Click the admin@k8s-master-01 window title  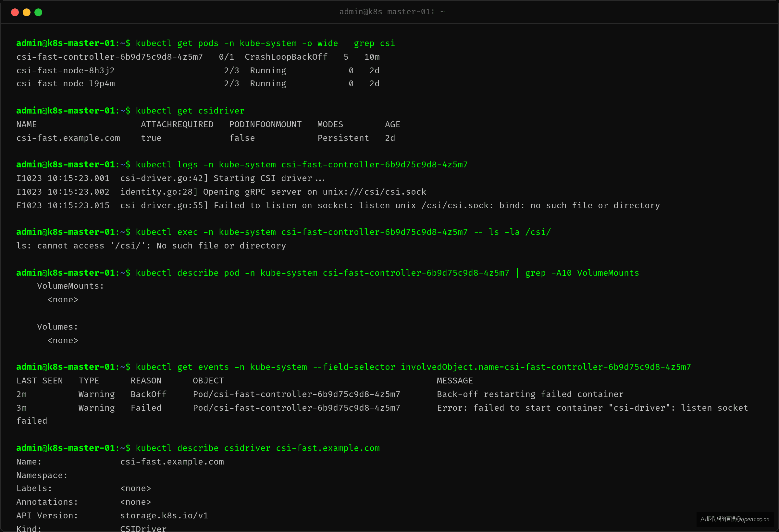pyautogui.click(x=392, y=12)
